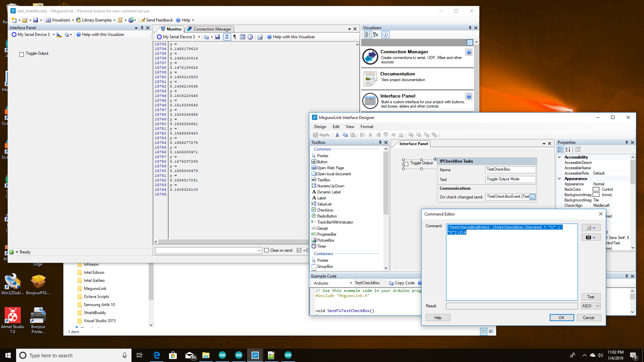
Task: Collapse the Appearance category in Properties
Action: 559,179
